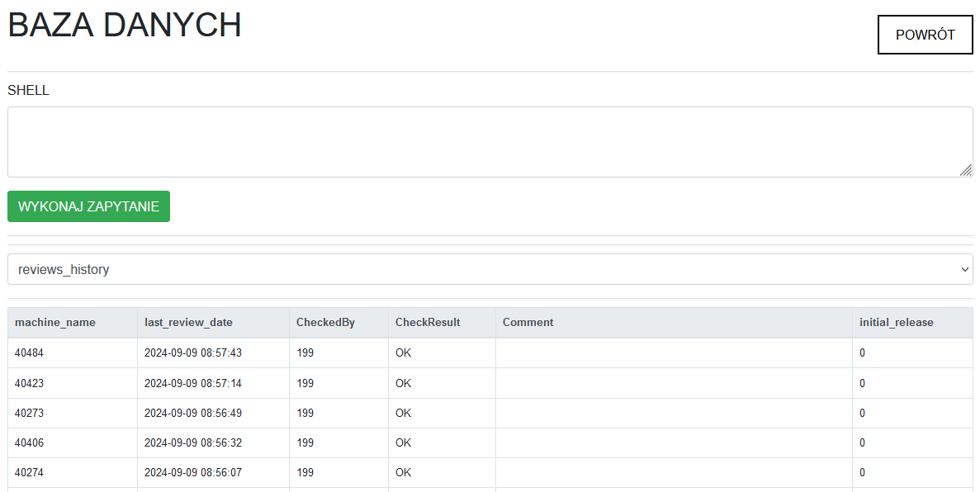Click the SHELL label
Screen dimensions: 980x492
(28, 91)
